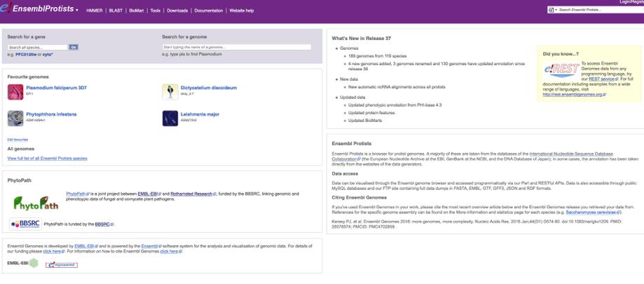
Task: Click the BBSRC logo image
Action: [x=25, y=224]
